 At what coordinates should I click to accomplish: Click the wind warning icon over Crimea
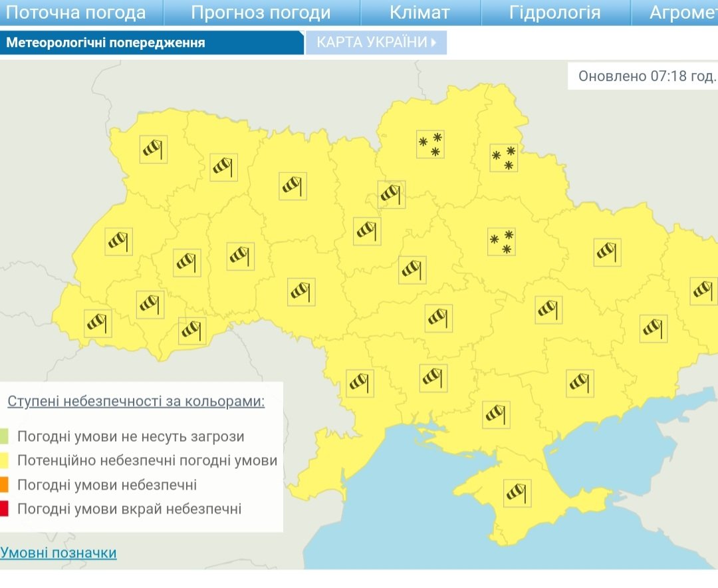(x=516, y=494)
